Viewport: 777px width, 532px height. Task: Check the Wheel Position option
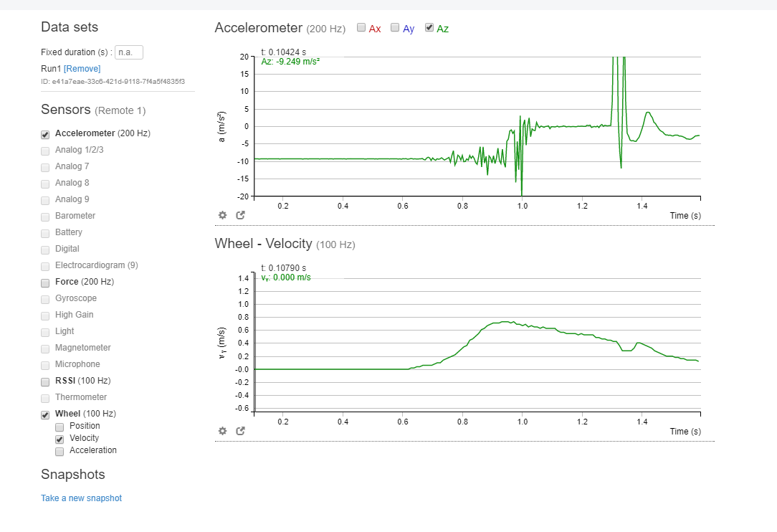pyautogui.click(x=59, y=427)
